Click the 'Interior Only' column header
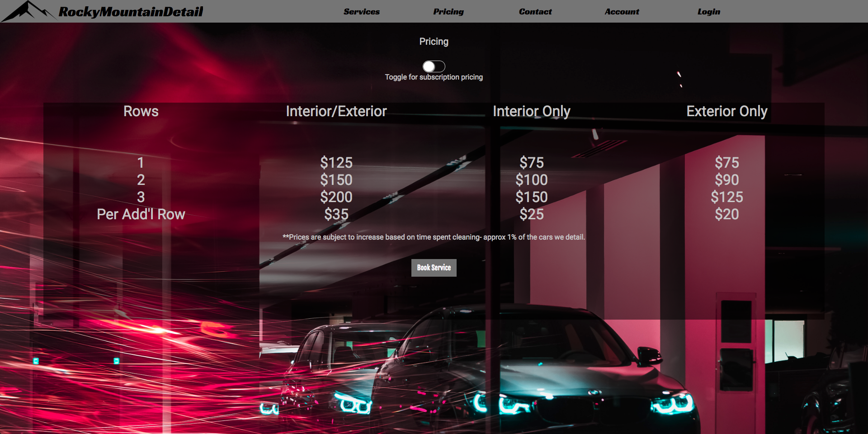The image size is (868, 434). [x=532, y=111]
